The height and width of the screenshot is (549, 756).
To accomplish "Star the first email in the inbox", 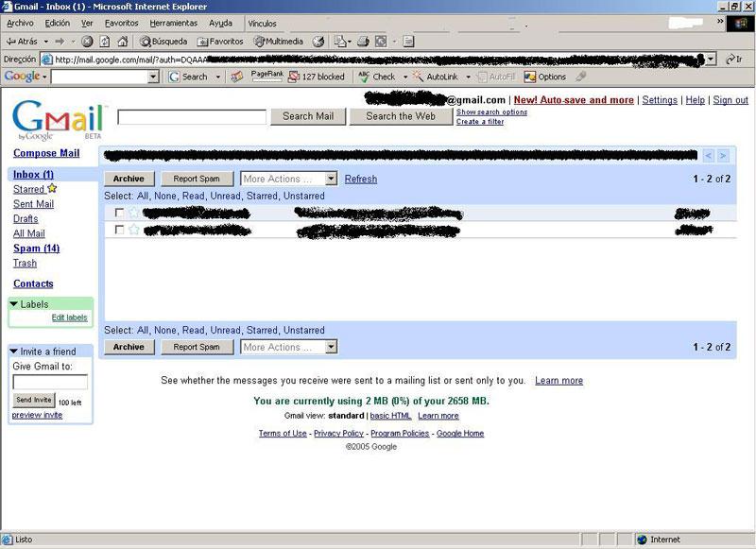I will (134, 213).
